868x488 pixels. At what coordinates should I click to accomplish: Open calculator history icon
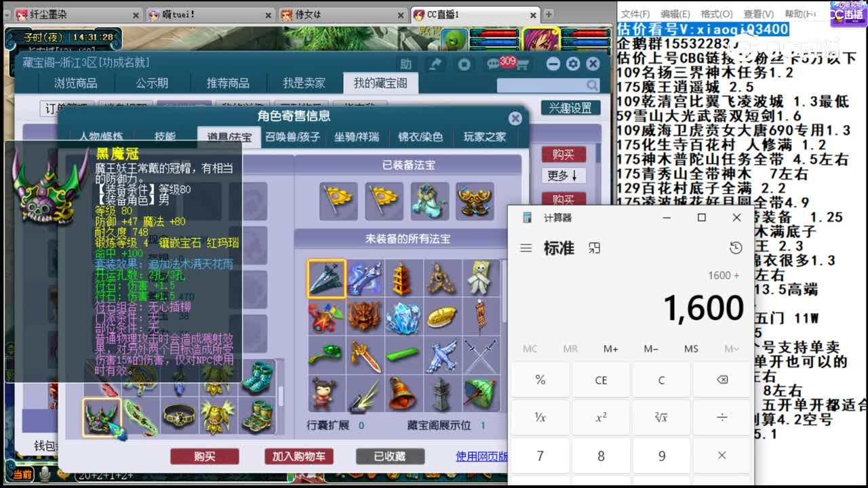coord(736,248)
